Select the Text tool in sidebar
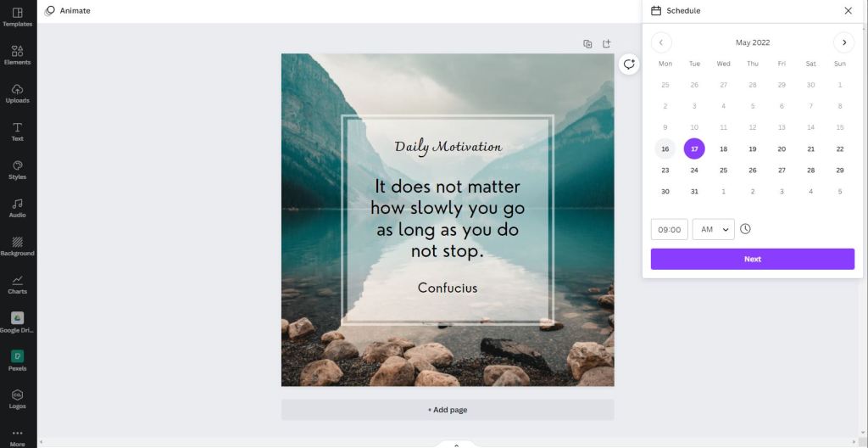This screenshot has height=448, width=868. tap(17, 132)
